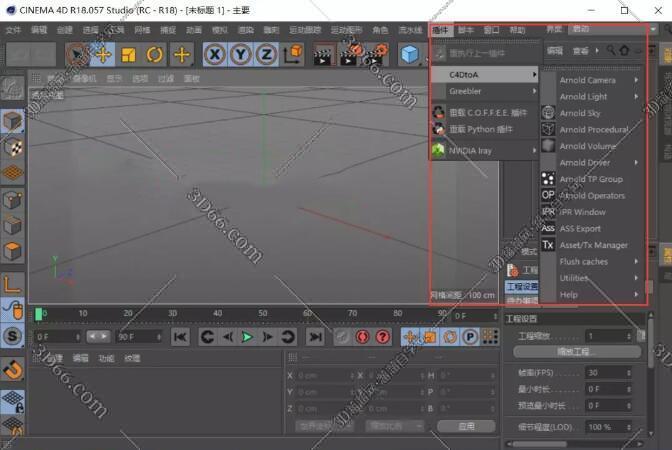The image size is (672, 450).
Task: Click the Scale tool icon
Action: pyautogui.click(x=129, y=54)
